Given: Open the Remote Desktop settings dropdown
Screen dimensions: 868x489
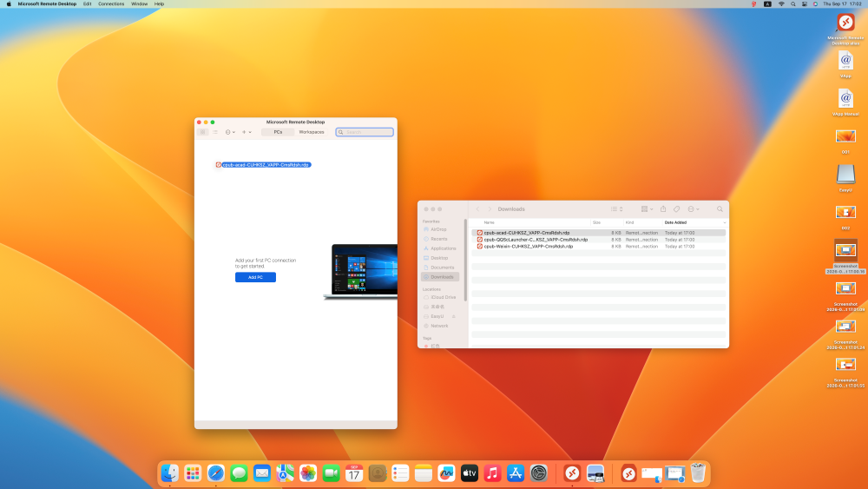Looking at the screenshot, I should click(230, 132).
